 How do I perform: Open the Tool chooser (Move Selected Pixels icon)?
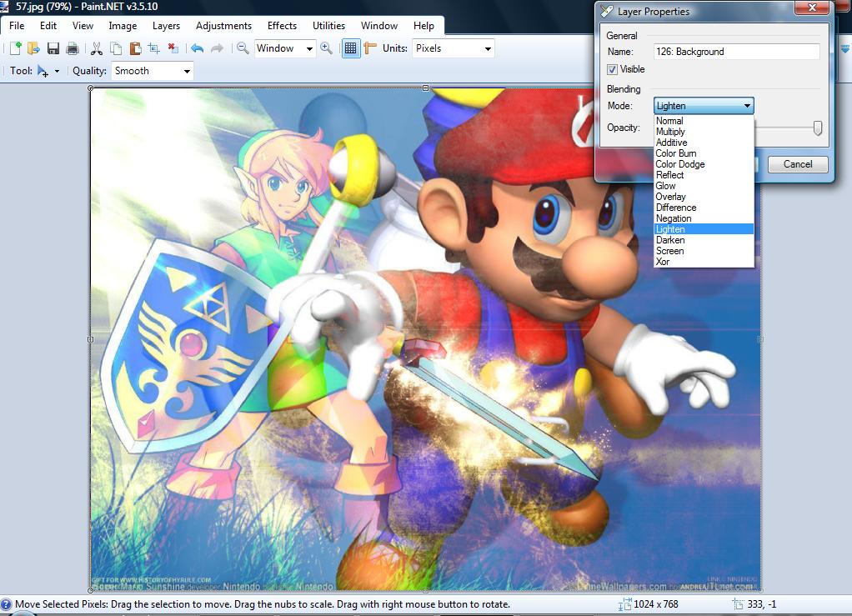pyautogui.click(x=43, y=71)
